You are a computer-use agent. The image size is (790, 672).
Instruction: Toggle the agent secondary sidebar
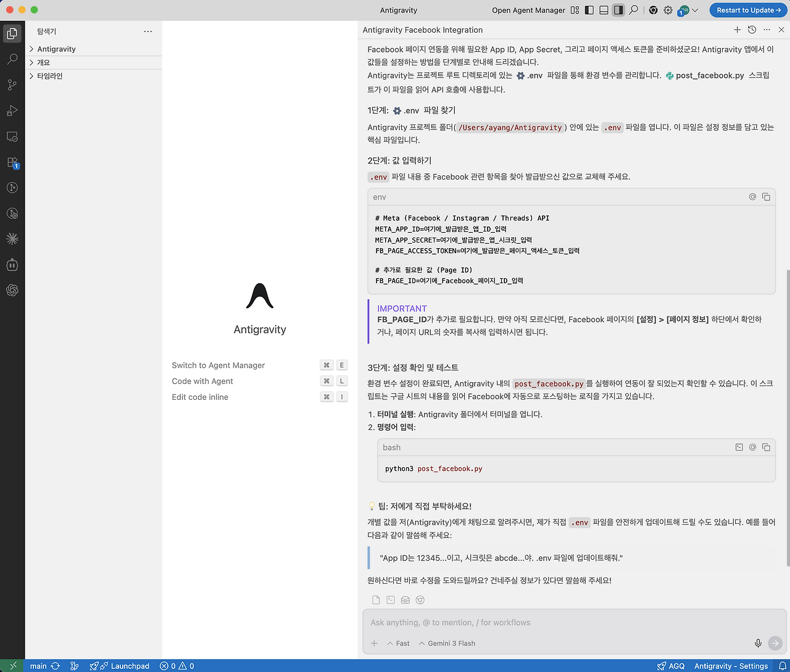pos(618,10)
